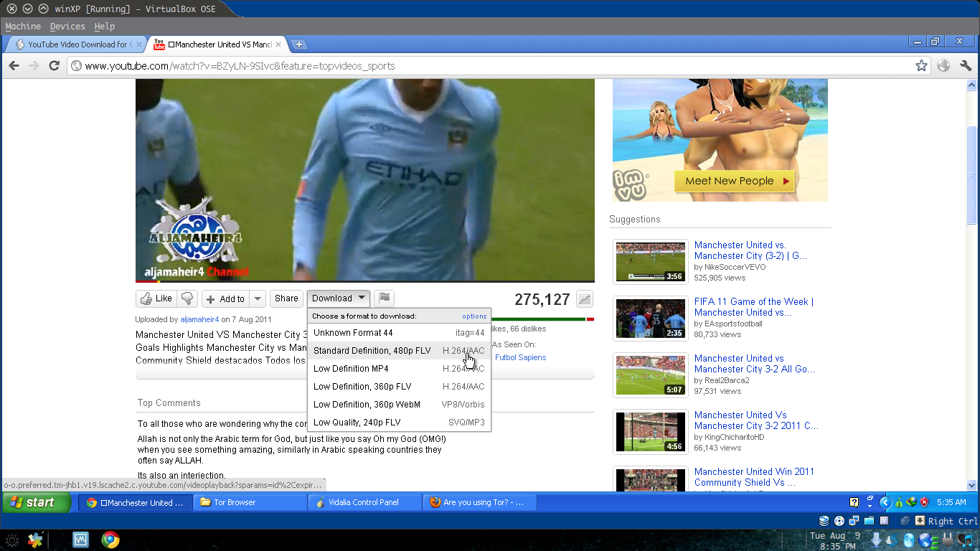Select Standard Definition, 480p FLV format

(399, 351)
